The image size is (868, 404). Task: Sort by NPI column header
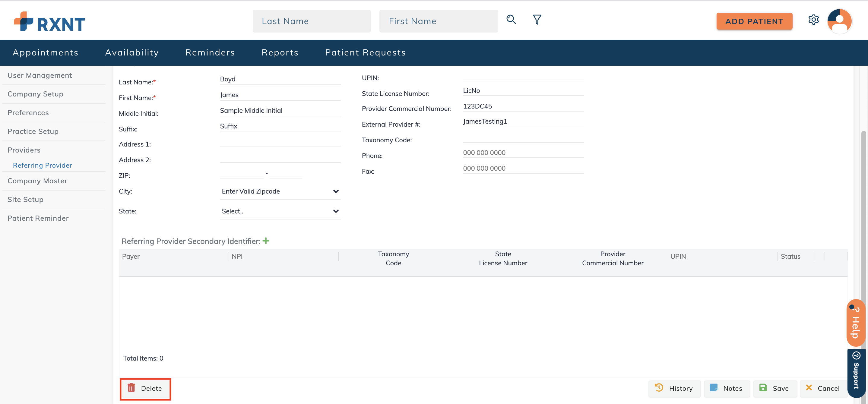237,256
